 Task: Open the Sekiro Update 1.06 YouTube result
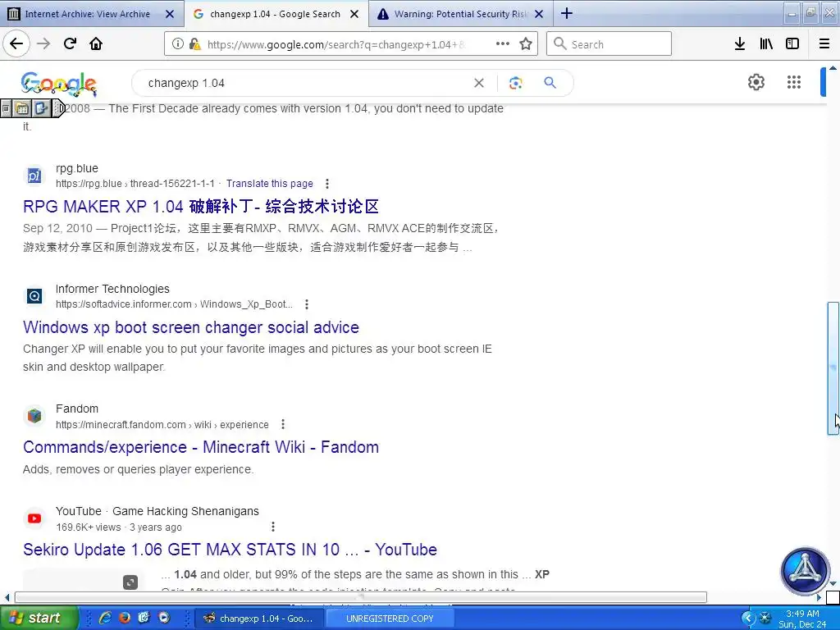pos(230,550)
